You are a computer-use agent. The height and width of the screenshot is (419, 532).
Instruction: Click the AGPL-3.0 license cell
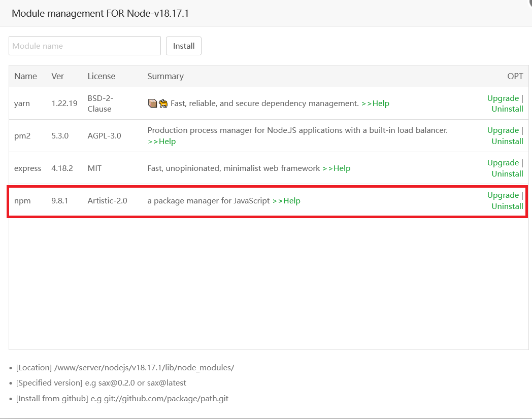pyautogui.click(x=104, y=136)
